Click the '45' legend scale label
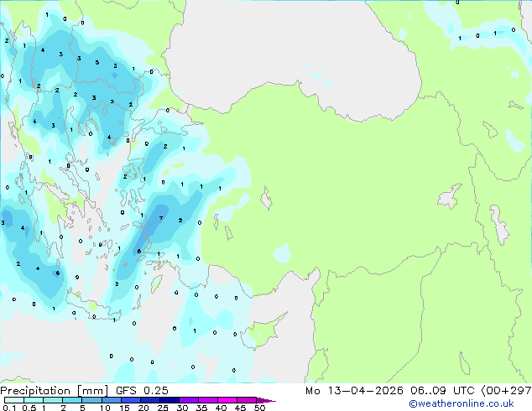 click(240, 408)
